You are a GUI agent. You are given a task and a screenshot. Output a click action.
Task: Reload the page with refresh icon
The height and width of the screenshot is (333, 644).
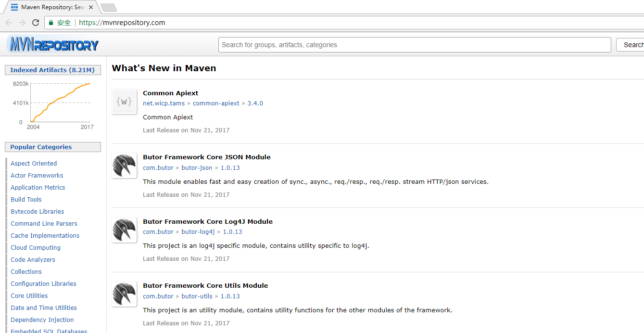(36, 23)
